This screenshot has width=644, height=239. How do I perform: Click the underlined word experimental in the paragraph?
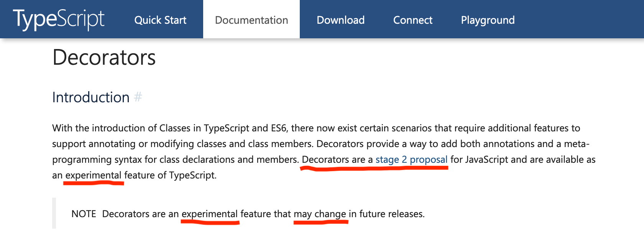click(94, 175)
